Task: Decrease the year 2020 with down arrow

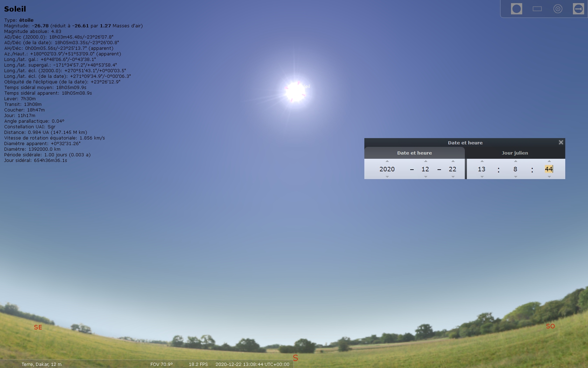Action: coord(387,177)
